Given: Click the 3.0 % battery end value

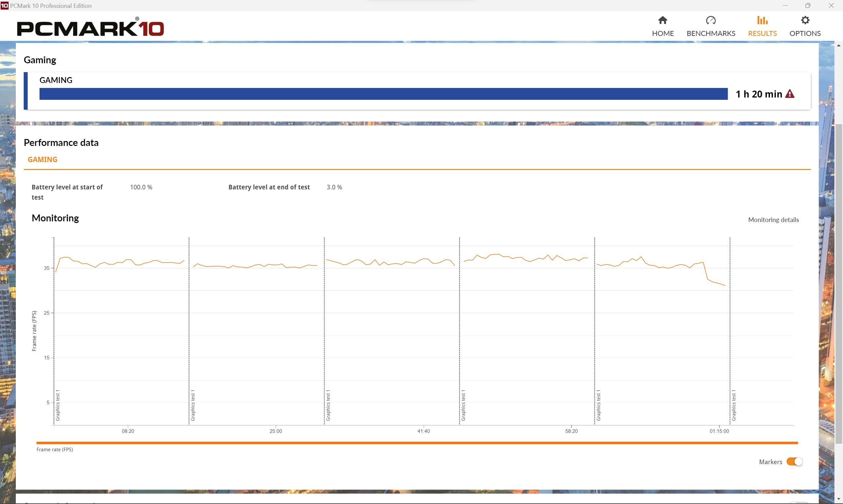Looking at the screenshot, I should pyautogui.click(x=334, y=187).
